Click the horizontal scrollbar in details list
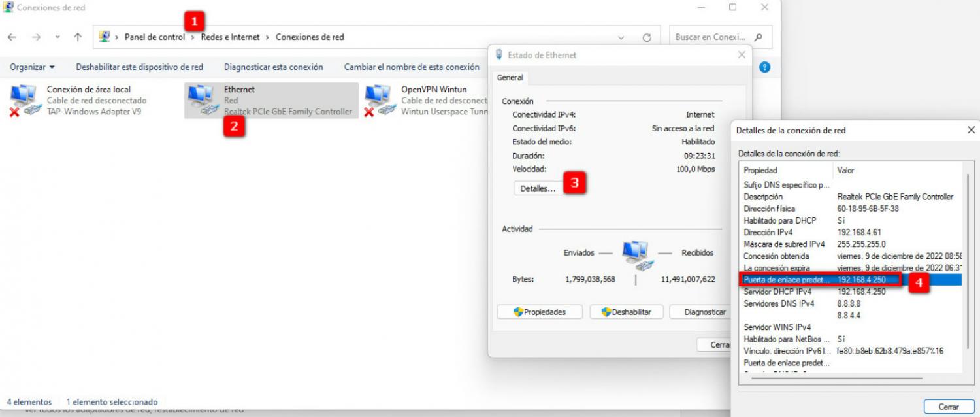Viewport: 980px width, 417px height. coord(836,377)
